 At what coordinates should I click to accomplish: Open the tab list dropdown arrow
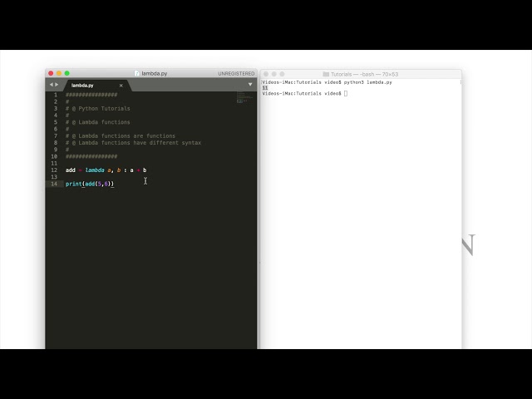point(250,85)
